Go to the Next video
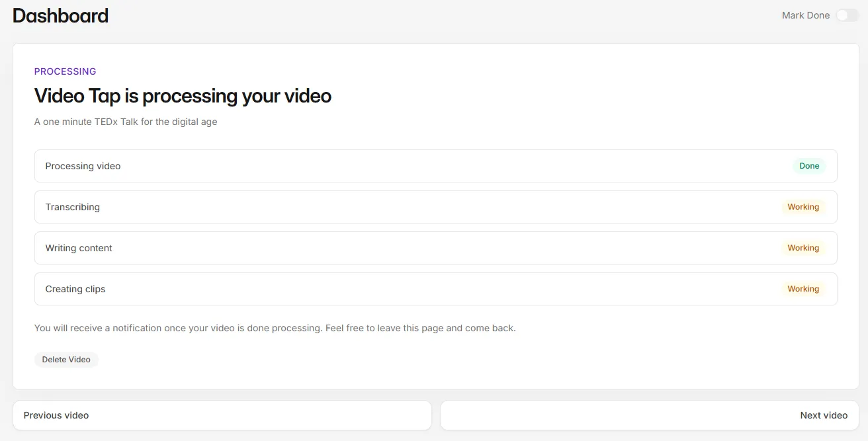The height and width of the screenshot is (441, 868). pos(650,415)
